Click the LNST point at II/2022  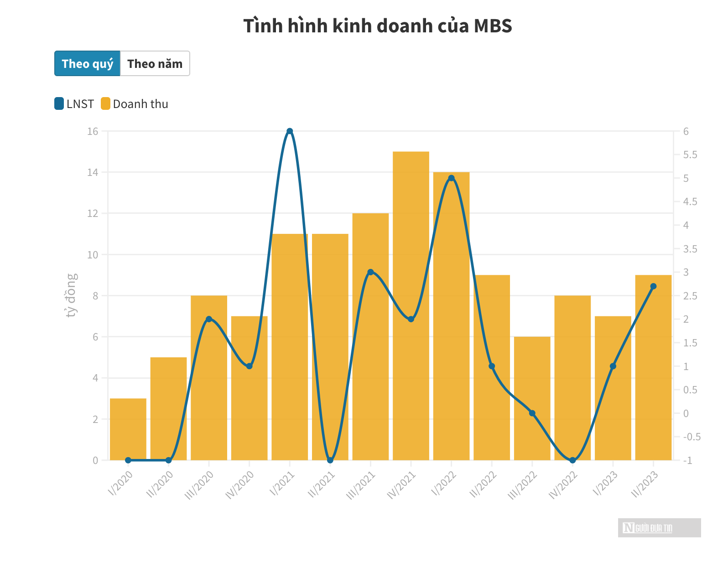492,366
